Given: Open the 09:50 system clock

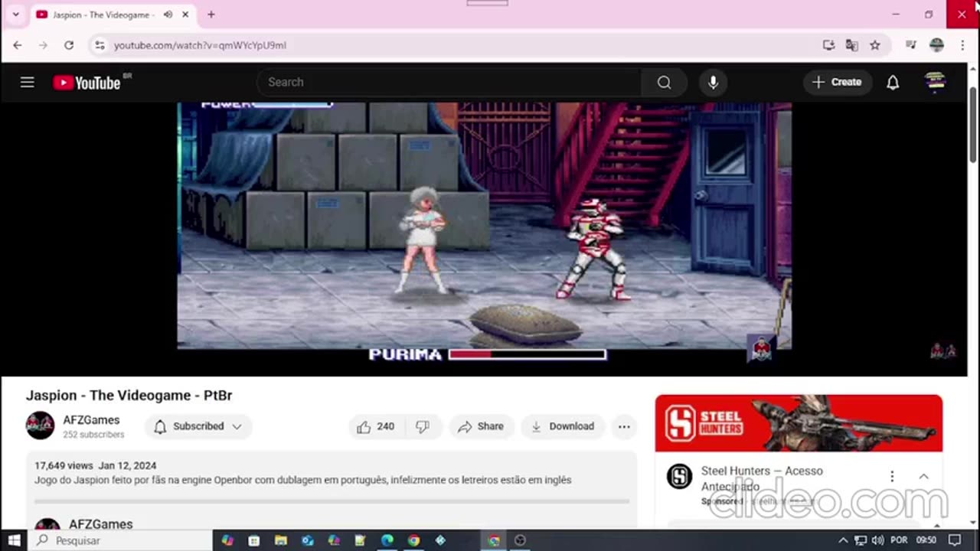Looking at the screenshot, I should pos(926,540).
